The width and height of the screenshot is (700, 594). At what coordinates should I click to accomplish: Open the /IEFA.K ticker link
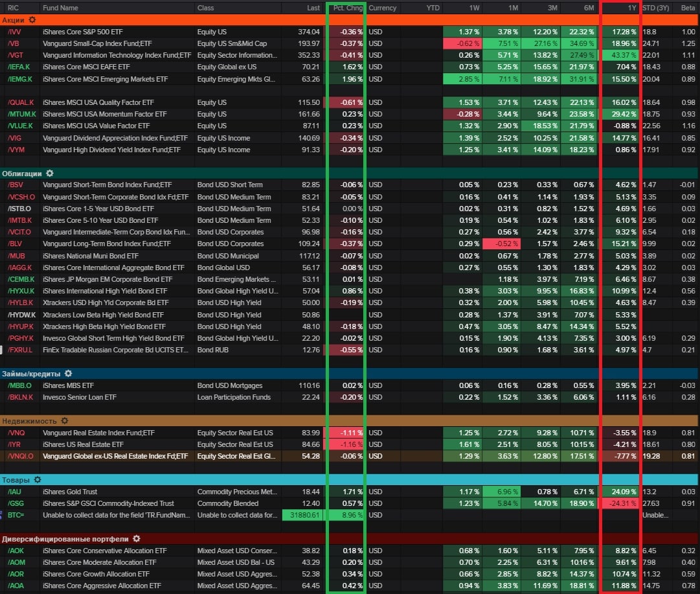click(x=19, y=67)
